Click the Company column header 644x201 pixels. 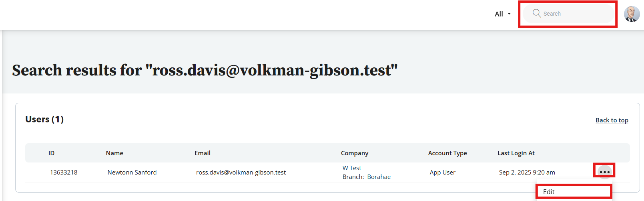point(354,153)
